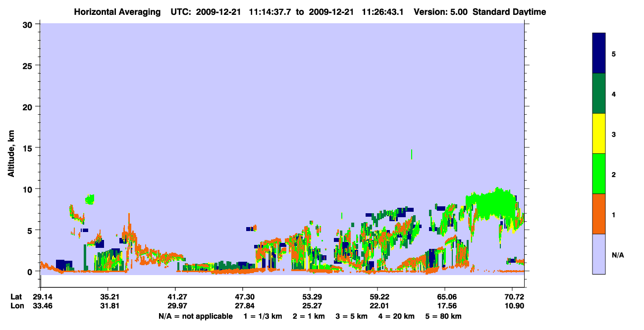644x330 pixels.
Task: Click the 15 altitude tick label
Action: (x=29, y=148)
